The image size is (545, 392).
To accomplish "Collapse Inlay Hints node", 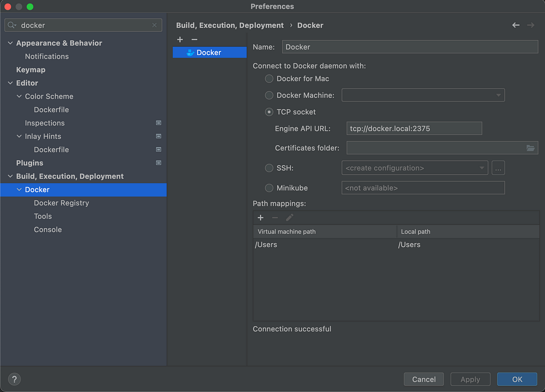I will pos(19,136).
